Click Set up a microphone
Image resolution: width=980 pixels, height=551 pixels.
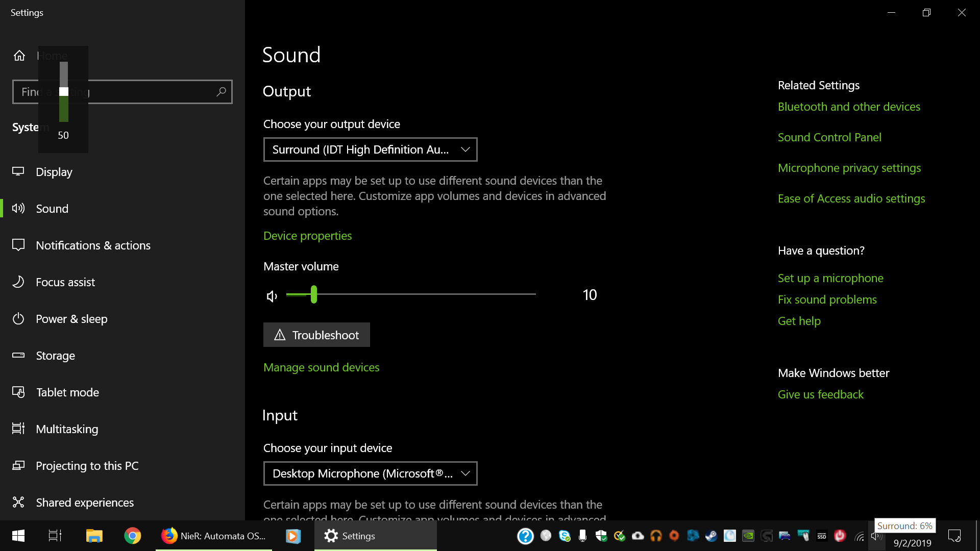point(830,278)
